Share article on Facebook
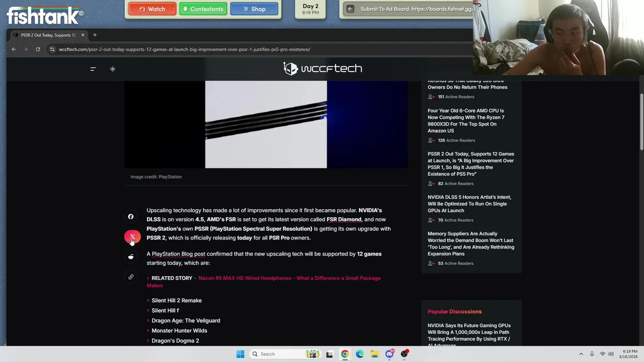 tap(131, 217)
